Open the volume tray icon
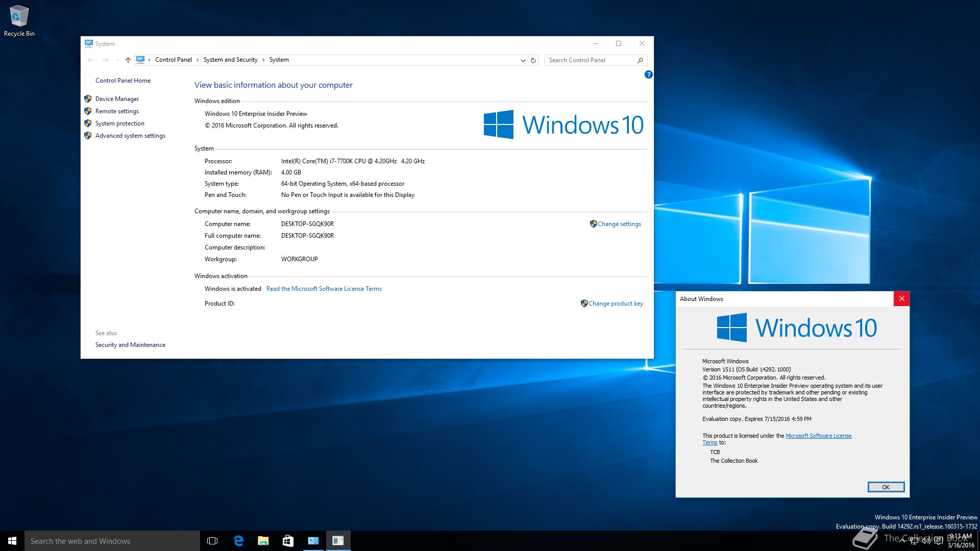The image size is (980, 551). tap(926, 541)
